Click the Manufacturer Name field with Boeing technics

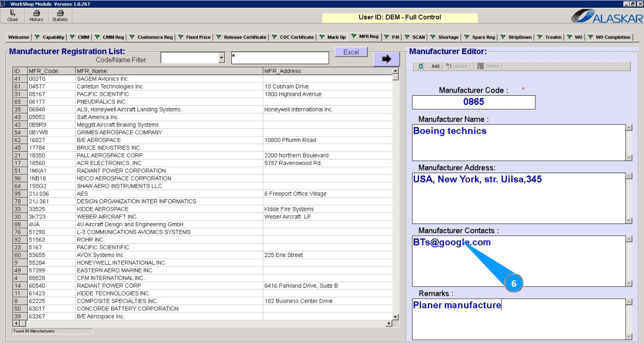(519, 142)
